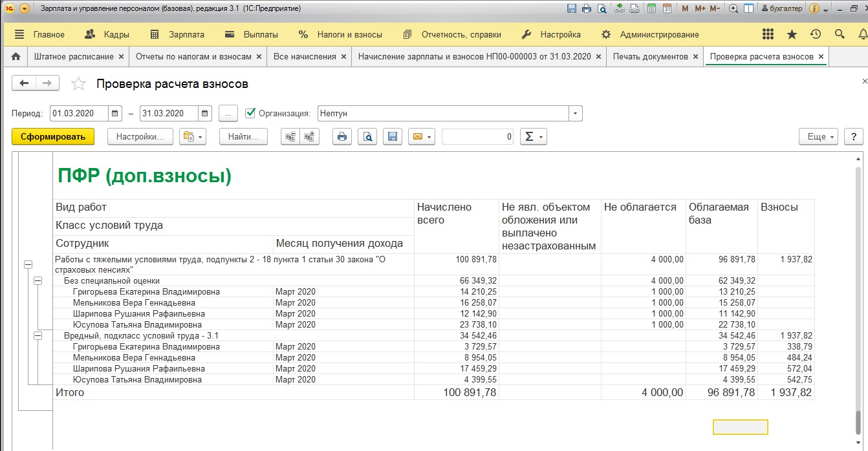Print the report using the toolbar printer icon
This screenshot has width=868, height=451.
(x=342, y=136)
